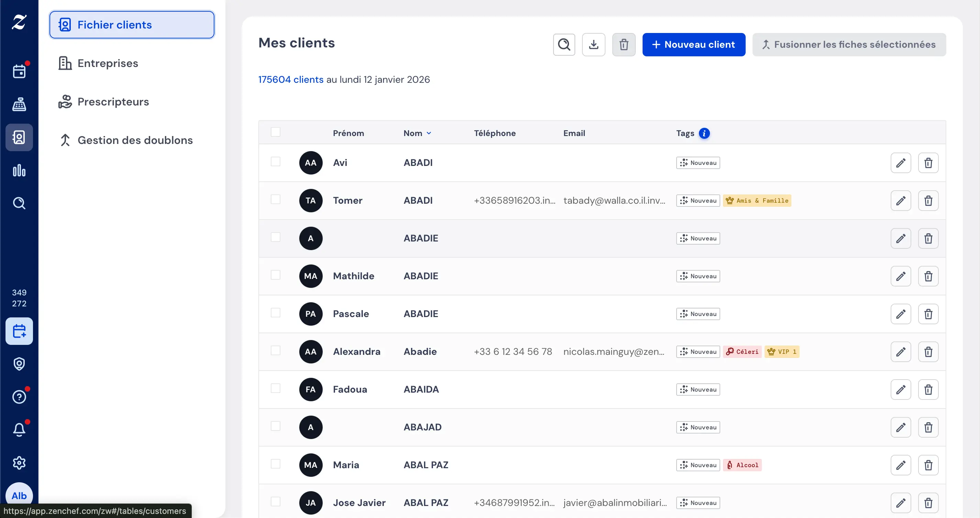Open Entreprises section

click(x=108, y=63)
